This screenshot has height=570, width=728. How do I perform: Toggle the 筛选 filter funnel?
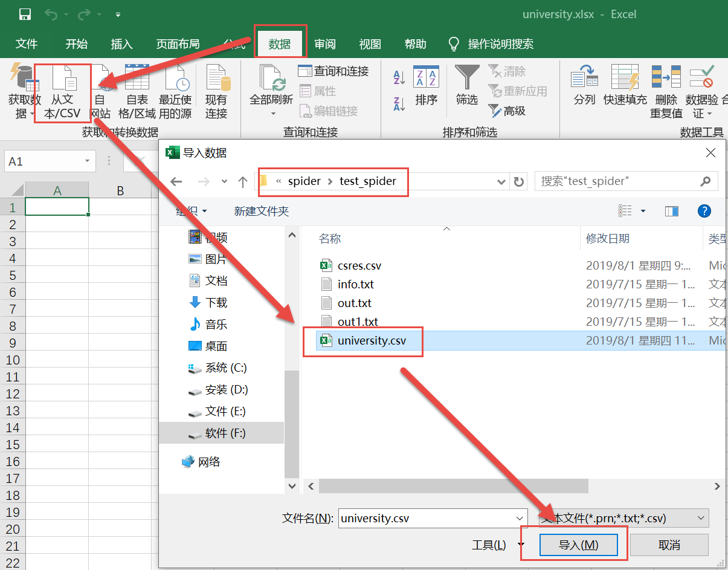466,86
